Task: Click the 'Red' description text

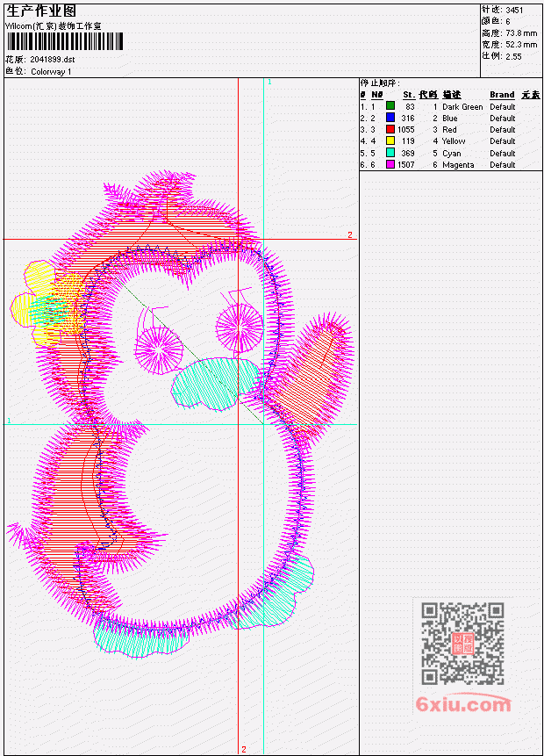Action: (x=449, y=130)
